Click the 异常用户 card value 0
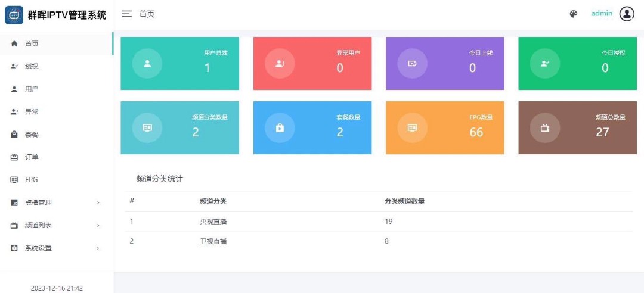Image resolution: width=644 pixels, height=293 pixels. pyautogui.click(x=340, y=68)
